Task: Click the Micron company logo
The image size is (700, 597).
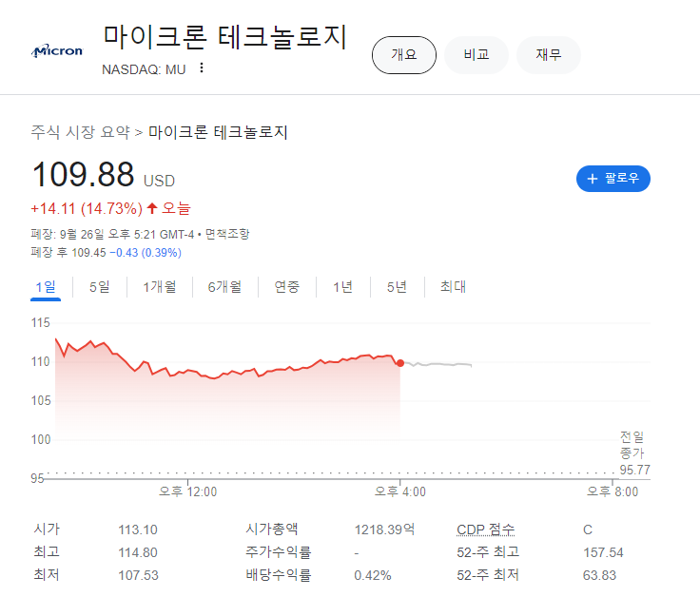Action: (57, 51)
